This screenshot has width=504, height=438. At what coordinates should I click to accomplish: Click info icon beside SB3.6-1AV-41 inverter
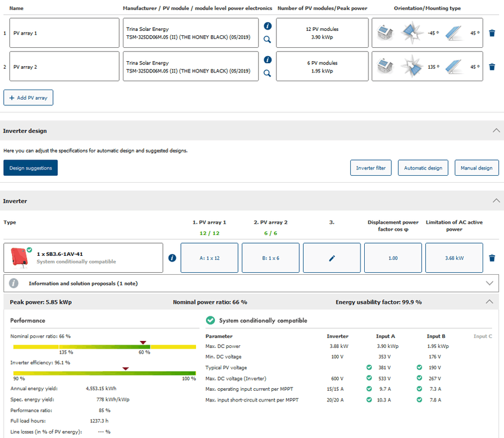pos(172,258)
